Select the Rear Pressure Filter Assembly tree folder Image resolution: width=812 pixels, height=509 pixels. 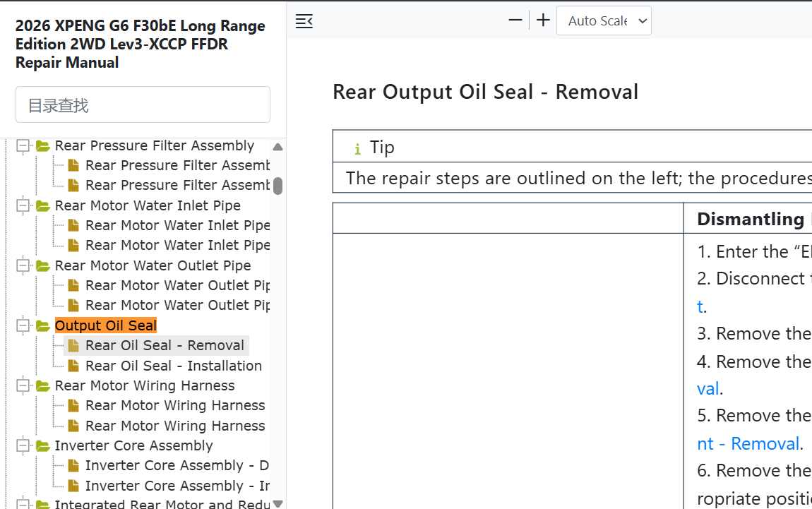tap(155, 146)
